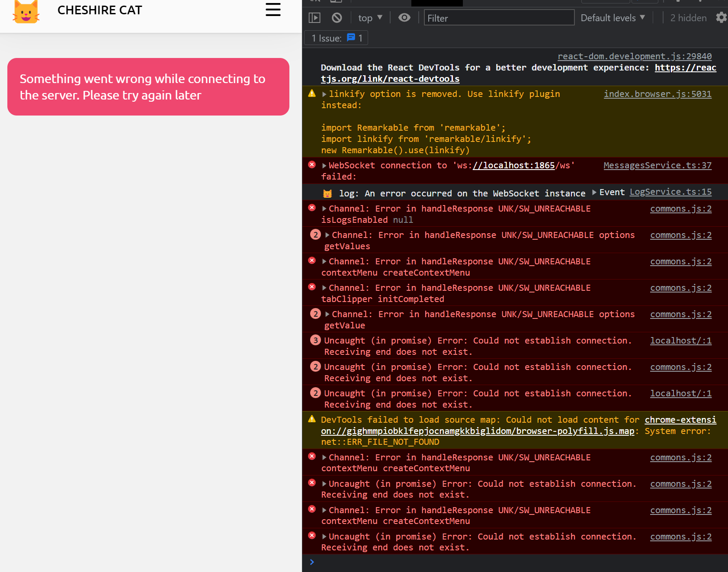This screenshot has height=572, width=728.
Task: Open the Default levels dropdown
Action: click(613, 17)
